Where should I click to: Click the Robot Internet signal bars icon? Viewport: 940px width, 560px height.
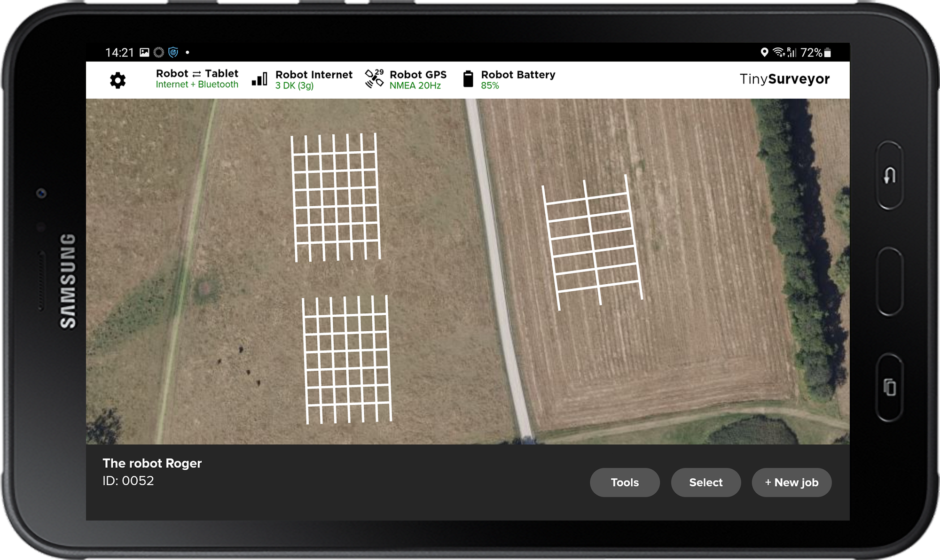point(259,80)
